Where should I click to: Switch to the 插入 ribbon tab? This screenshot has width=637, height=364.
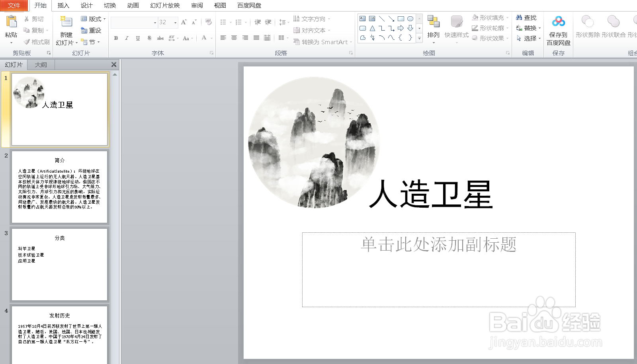(x=63, y=6)
